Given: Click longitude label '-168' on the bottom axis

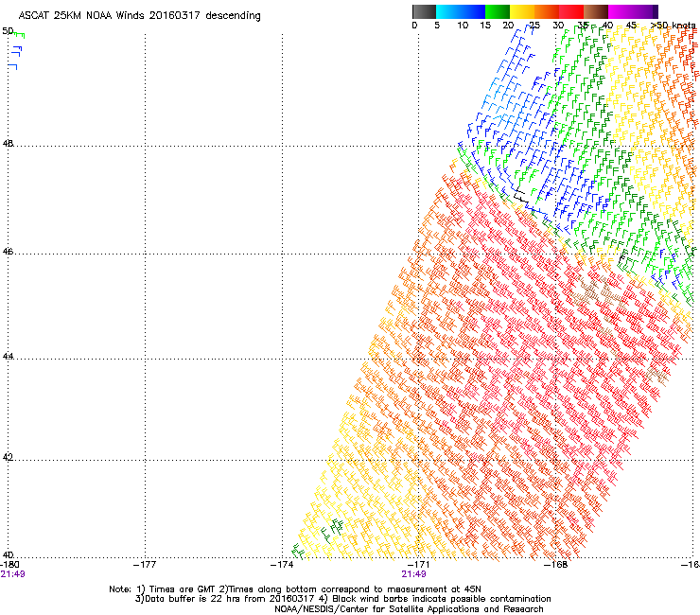Looking at the screenshot, I should tap(556, 565).
